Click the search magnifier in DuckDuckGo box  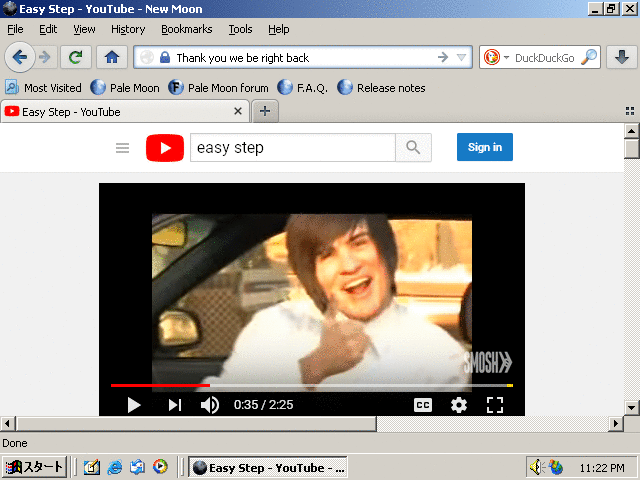click(589, 57)
